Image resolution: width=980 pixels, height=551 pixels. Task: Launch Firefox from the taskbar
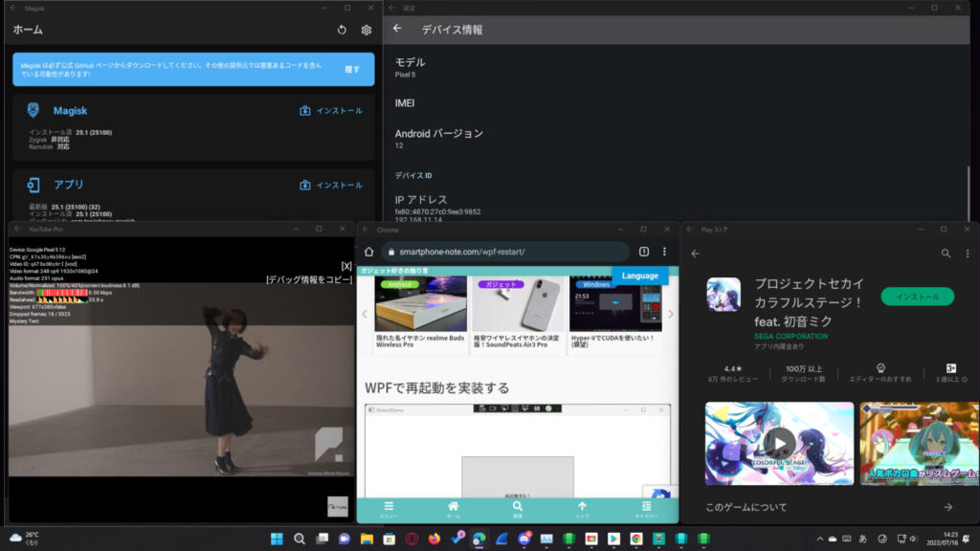[434, 539]
